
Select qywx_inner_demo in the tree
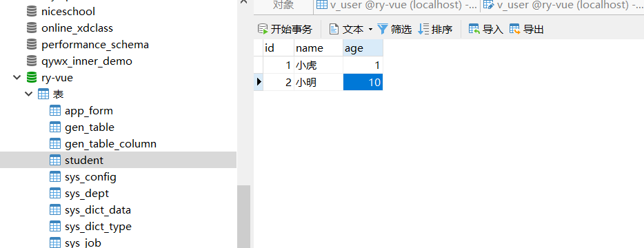(x=87, y=61)
